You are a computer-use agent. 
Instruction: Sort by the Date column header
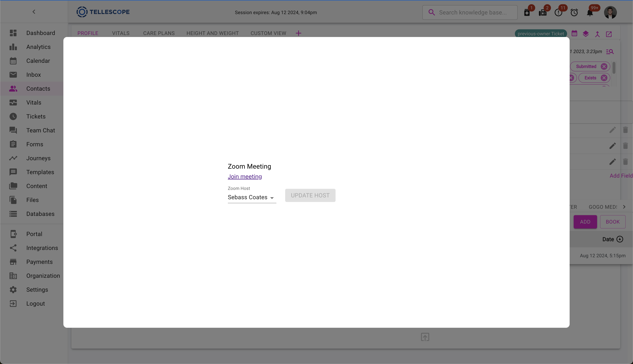click(612, 239)
